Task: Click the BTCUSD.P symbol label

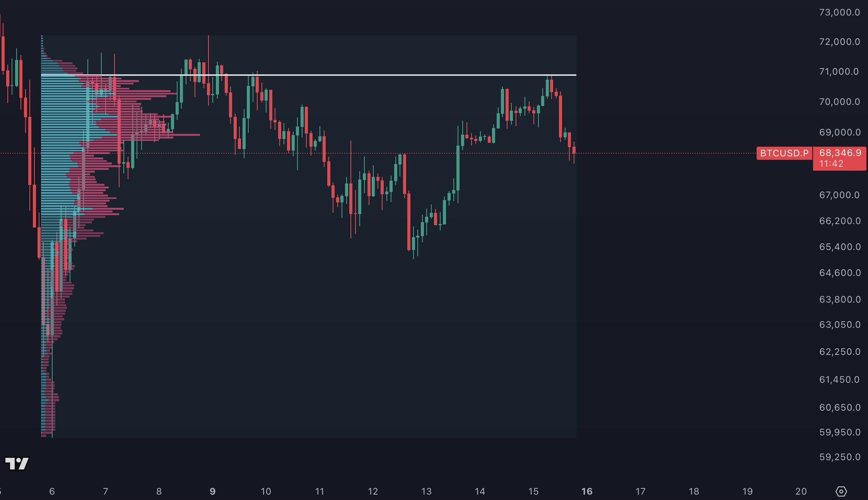Action: point(784,153)
